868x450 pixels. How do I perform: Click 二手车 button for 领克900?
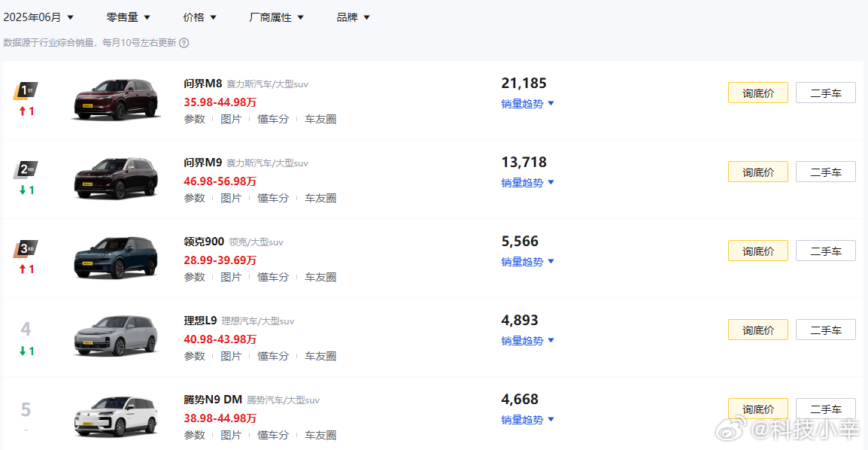pos(825,251)
